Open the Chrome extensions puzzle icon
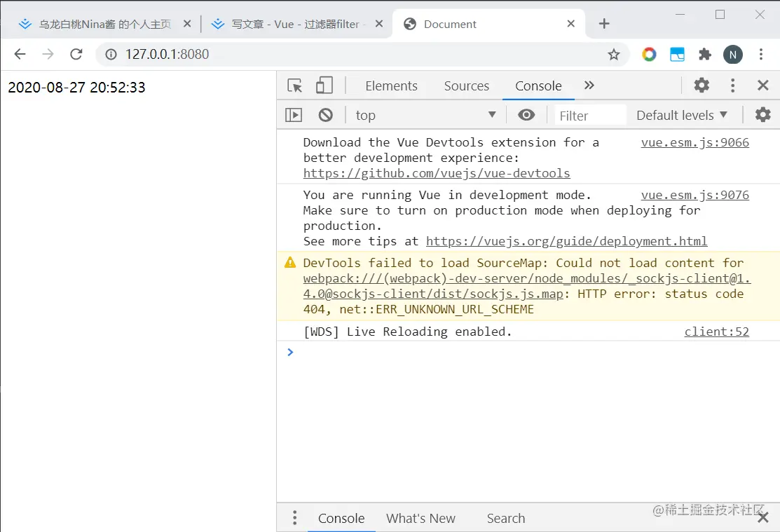 pos(705,54)
